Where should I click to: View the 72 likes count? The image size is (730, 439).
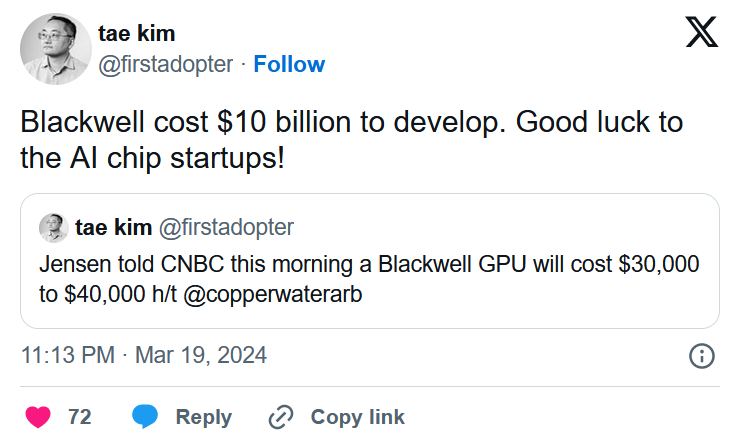(80, 417)
